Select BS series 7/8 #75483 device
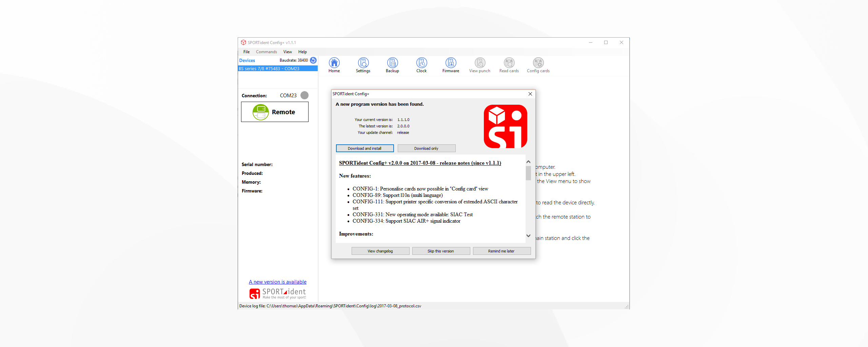 [x=278, y=68]
